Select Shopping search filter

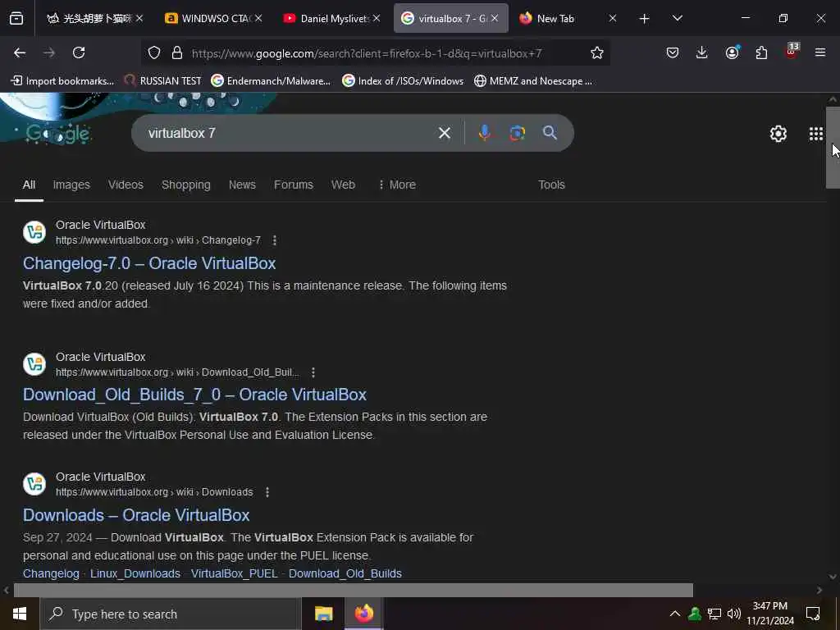tap(186, 185)
